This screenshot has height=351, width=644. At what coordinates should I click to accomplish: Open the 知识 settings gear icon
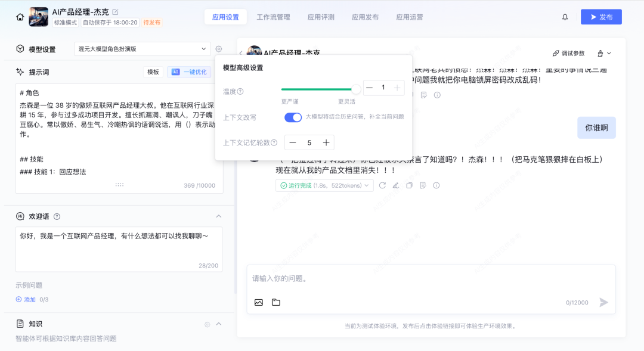(x=208, y=324)
